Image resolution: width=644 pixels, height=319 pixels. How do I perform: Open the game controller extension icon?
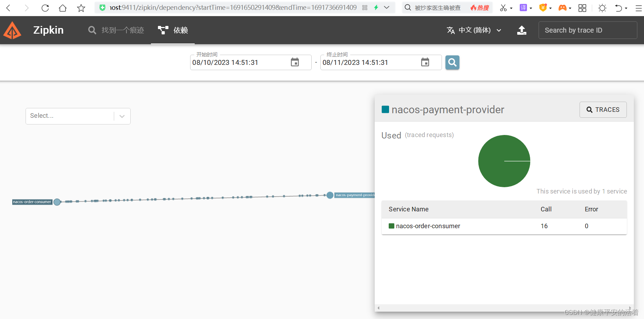[562, 8]
